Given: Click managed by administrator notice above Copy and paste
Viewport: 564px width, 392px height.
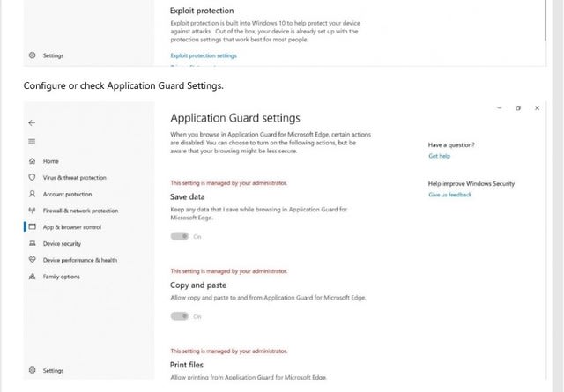Looking at the screenshot, I should coord(229,271).
